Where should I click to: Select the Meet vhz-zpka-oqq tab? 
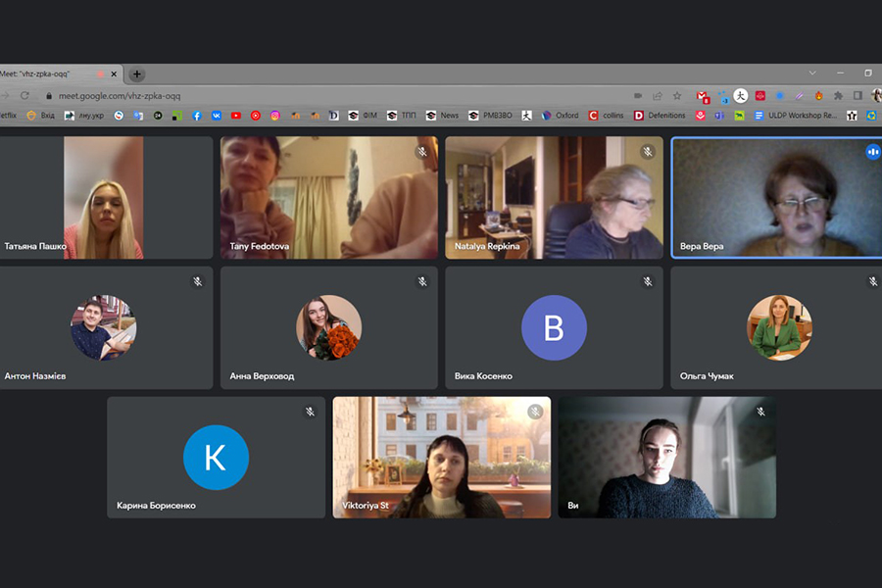[x=54, y=73]
